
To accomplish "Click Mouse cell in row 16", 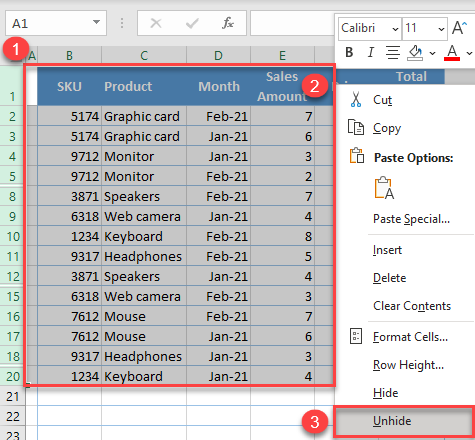I will 144,316.
